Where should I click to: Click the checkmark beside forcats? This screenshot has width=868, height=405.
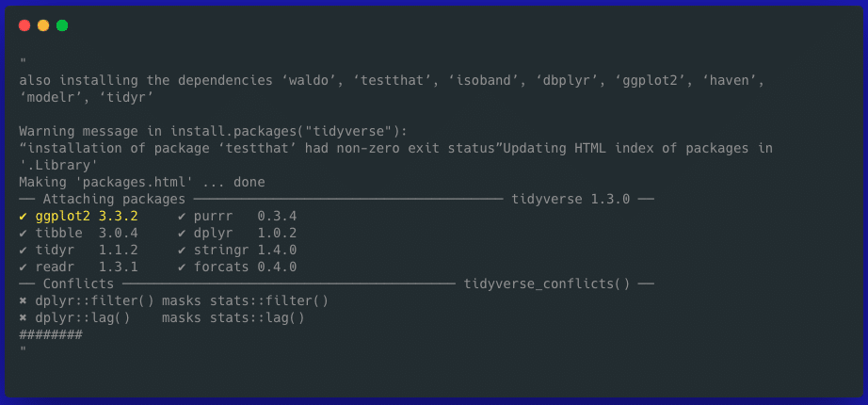point(182,267)
